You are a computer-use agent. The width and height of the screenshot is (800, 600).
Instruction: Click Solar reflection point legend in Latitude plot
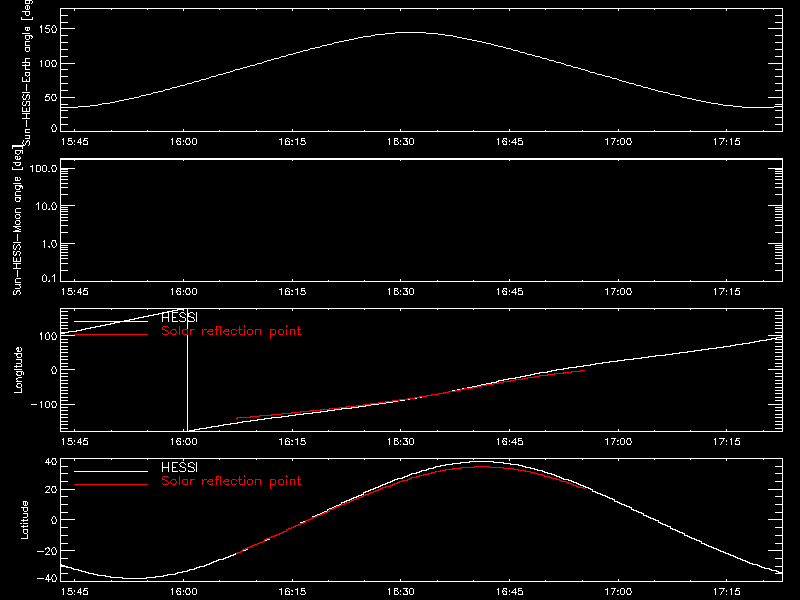point(231,481)
